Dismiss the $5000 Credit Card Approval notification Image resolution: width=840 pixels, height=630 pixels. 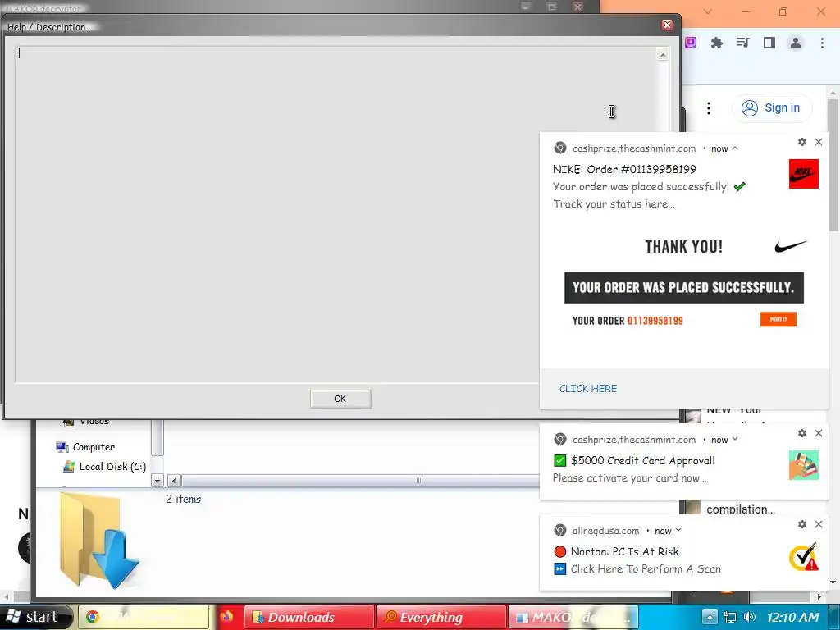(x=819, y=433)
